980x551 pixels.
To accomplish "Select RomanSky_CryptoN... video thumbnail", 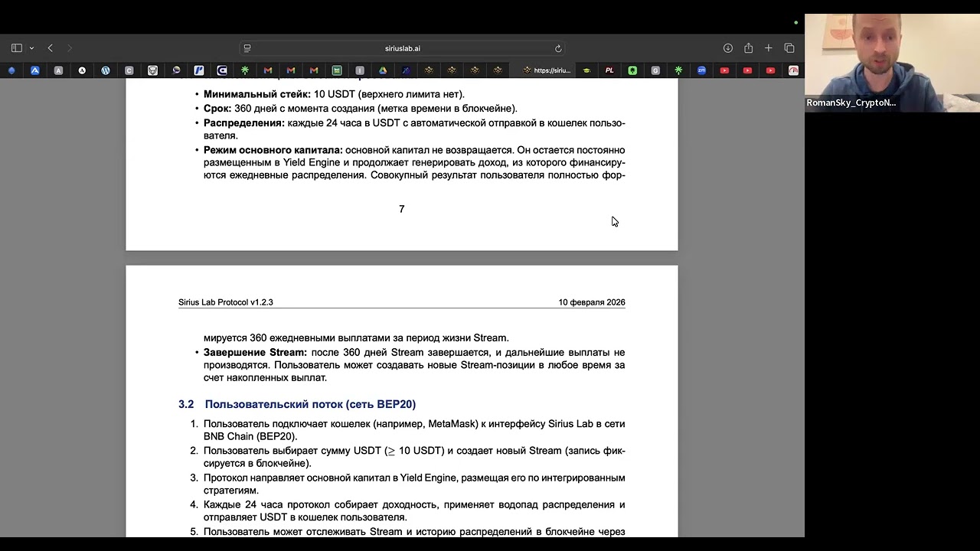I will pos(892,63).
